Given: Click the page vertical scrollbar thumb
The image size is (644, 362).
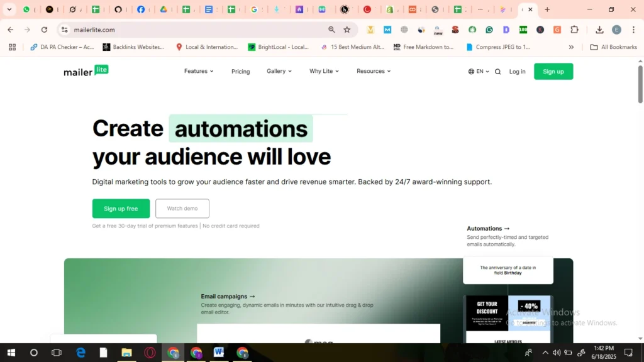Looking at the screenshot, I should click(x=640, y=84).
